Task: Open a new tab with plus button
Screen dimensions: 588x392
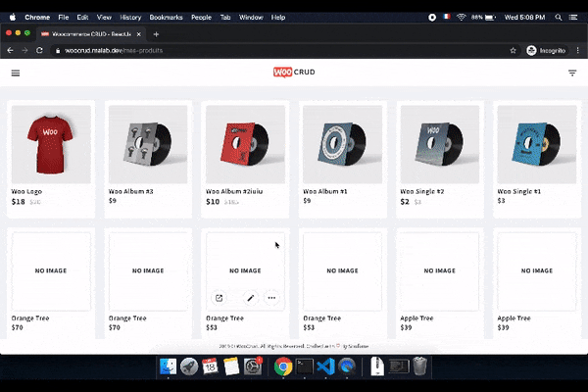Action: 156,34
